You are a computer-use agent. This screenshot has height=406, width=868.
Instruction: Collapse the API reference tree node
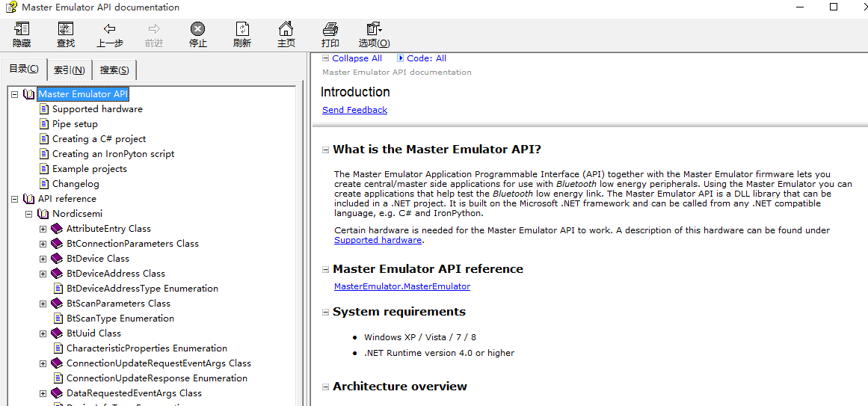tap(14, 199)
